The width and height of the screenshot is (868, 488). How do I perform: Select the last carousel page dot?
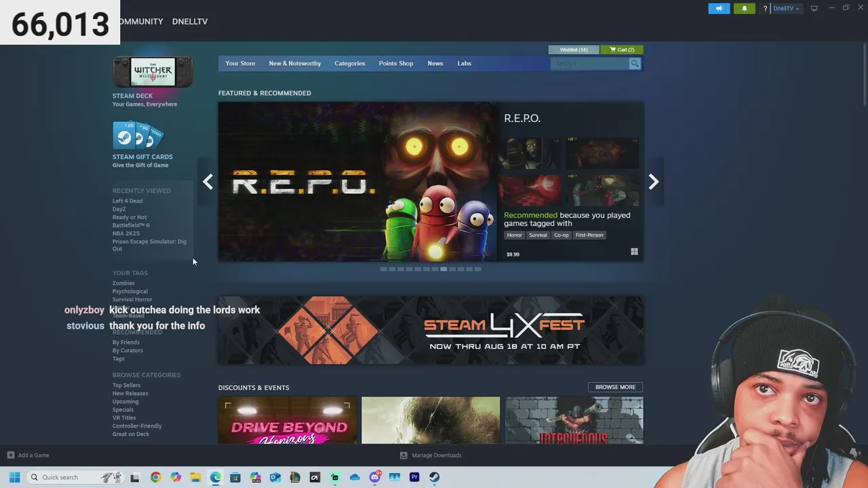pyautogui.click(x=478, y=269)
